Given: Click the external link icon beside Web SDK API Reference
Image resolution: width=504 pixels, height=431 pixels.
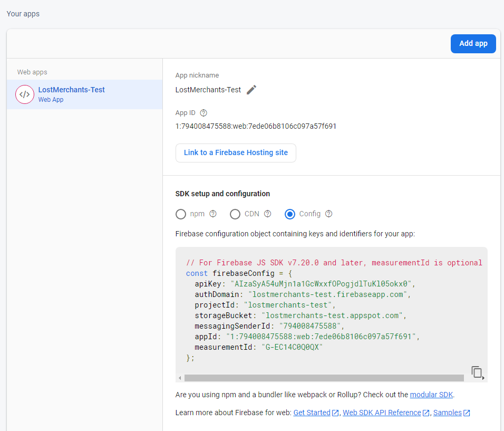Looking at the screenshot, I should click(426, 413).
